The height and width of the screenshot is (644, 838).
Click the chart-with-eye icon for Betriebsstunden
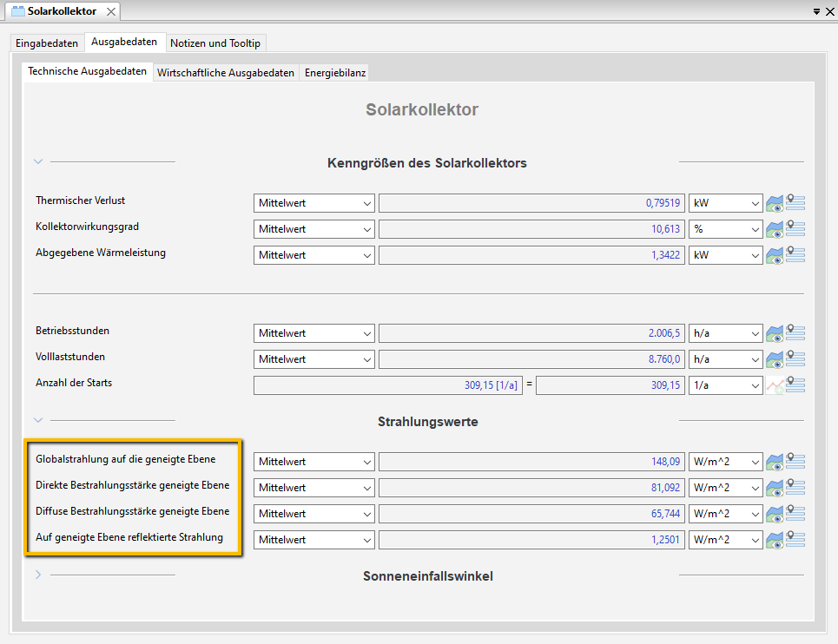(x=775, y=334)
